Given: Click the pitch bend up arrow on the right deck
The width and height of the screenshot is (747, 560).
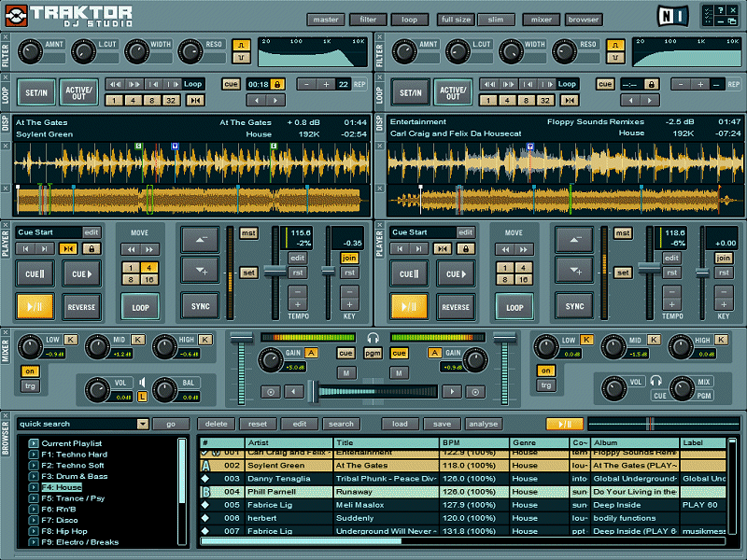Looking at the screenshot, I should [573, 240].
